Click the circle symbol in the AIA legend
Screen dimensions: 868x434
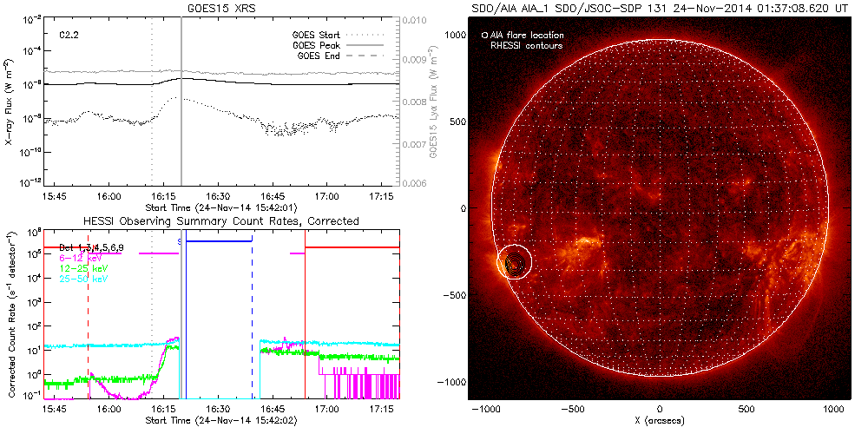pyautogui.click(x=485, y=36)
